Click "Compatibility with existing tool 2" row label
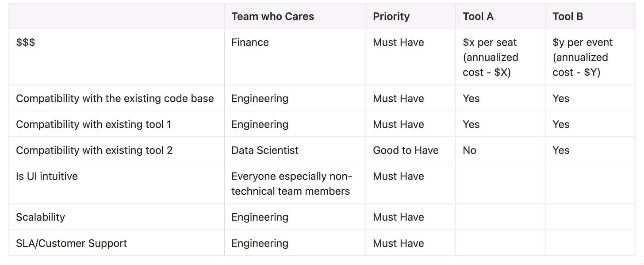The image size is (644, 265). point(94,150)
